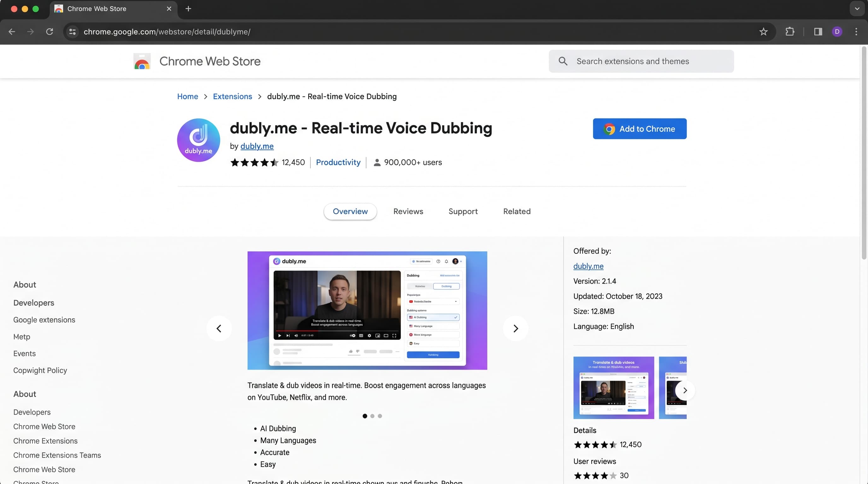The image size is (868, 484).
Task: Advance sidebar thumbnails with the right chevron
Action: (685, 390)
